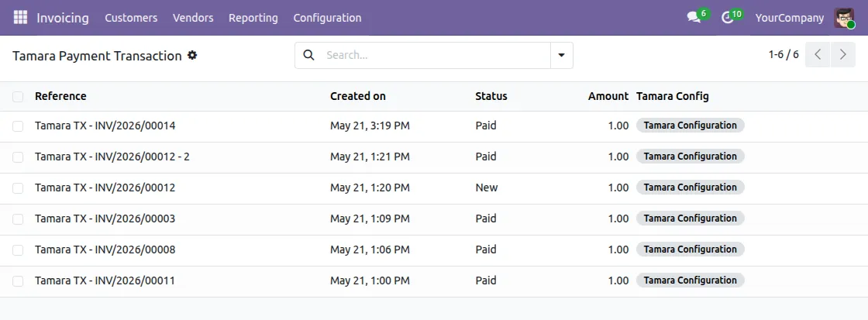Click the date May 21, 1:06 PM

coord(370,249)
